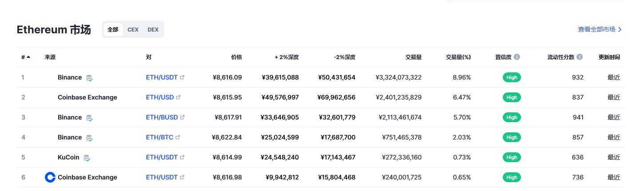Expand 查看全部市场 via its chevron arrow
This screenshot has height=191, width=644.
tap(620, 30)
